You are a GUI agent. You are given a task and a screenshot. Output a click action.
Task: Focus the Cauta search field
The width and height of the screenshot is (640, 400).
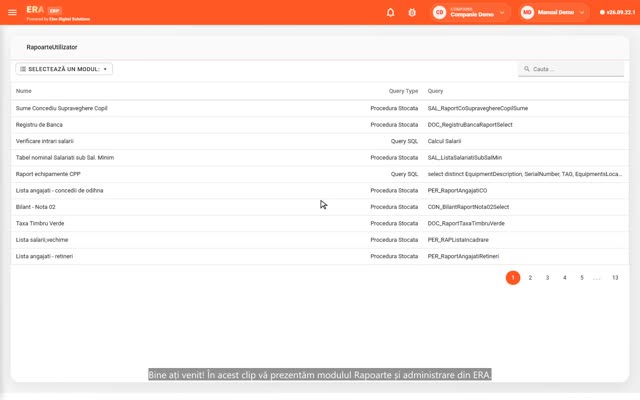[x=571, y=69]
